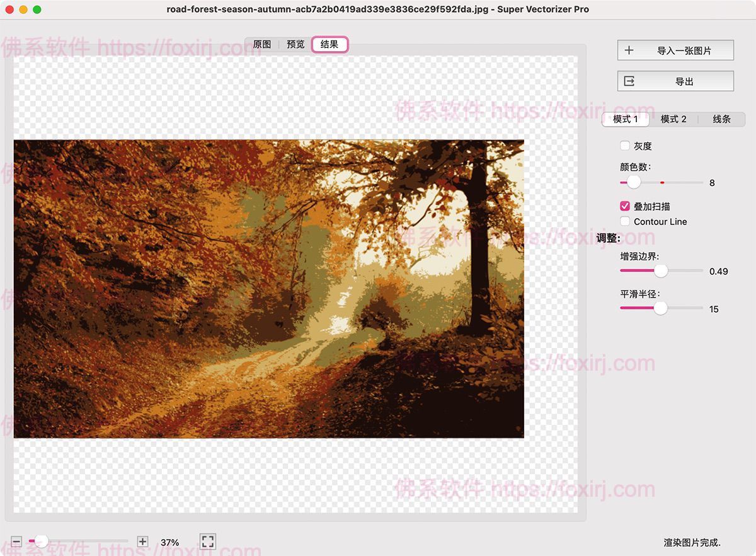Click the fit-to-screen icon near the zoom percentage

coord(207,541)
